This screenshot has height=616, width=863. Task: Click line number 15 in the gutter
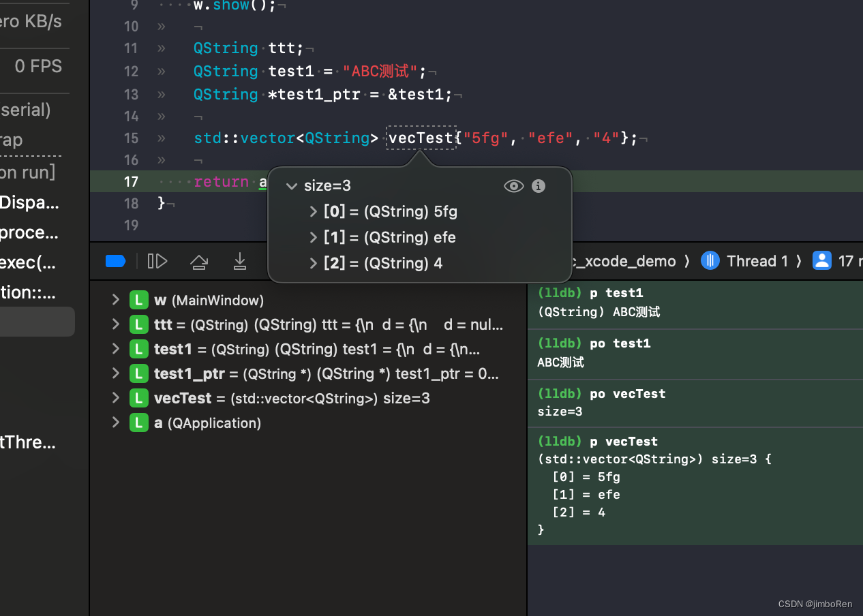[131, 138]
